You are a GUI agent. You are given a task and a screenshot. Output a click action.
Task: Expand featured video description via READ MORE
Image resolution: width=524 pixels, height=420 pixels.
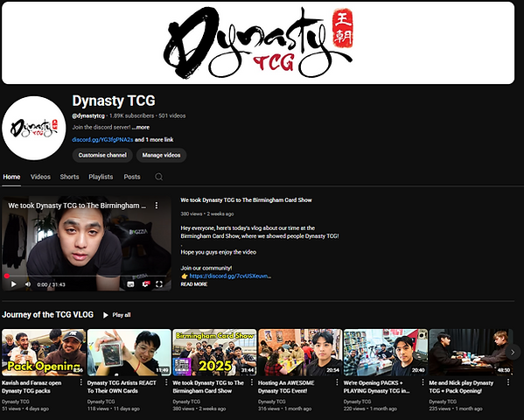(194, 284)
